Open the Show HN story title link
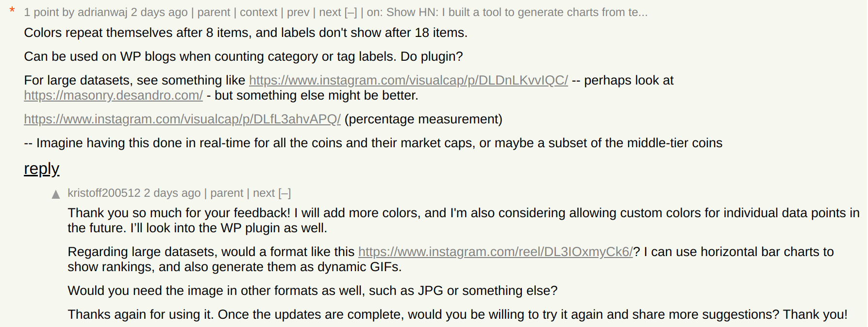 517,12
